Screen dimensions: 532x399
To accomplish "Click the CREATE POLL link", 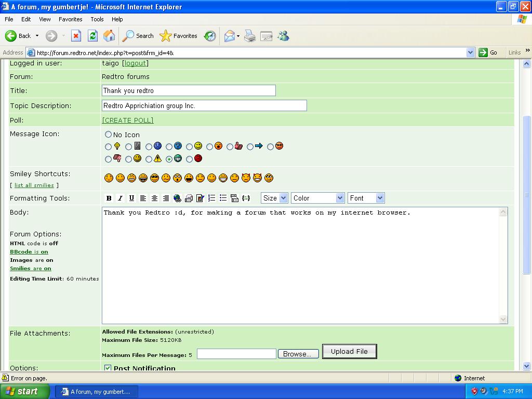I will (128, 120).
